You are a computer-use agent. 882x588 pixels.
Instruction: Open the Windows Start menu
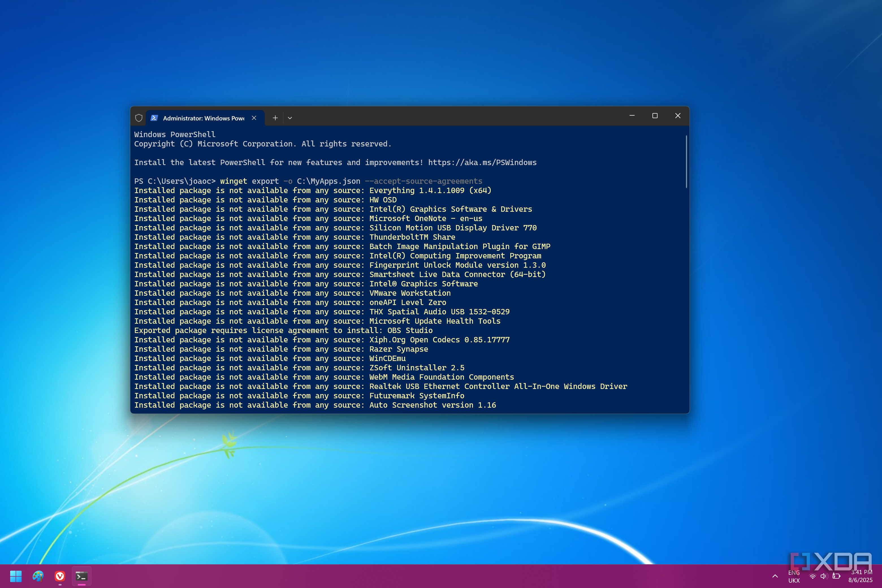point(16,576)
